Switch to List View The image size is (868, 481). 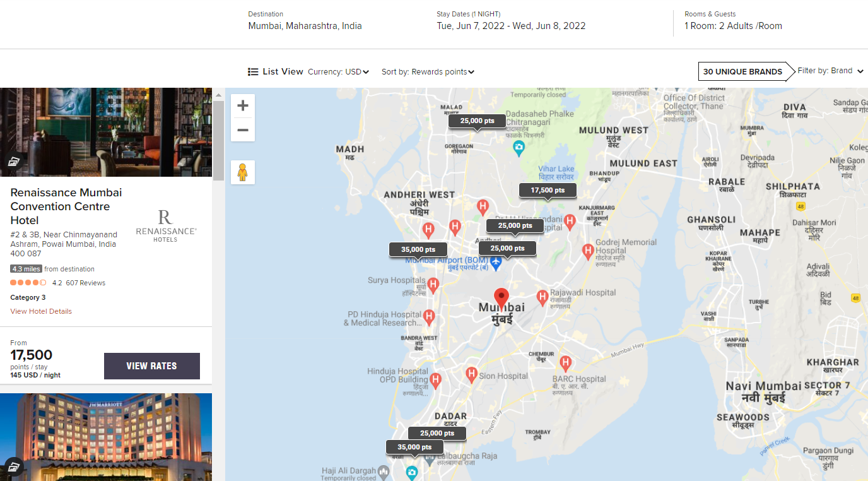pyautogui.click(x=276, y=72)
